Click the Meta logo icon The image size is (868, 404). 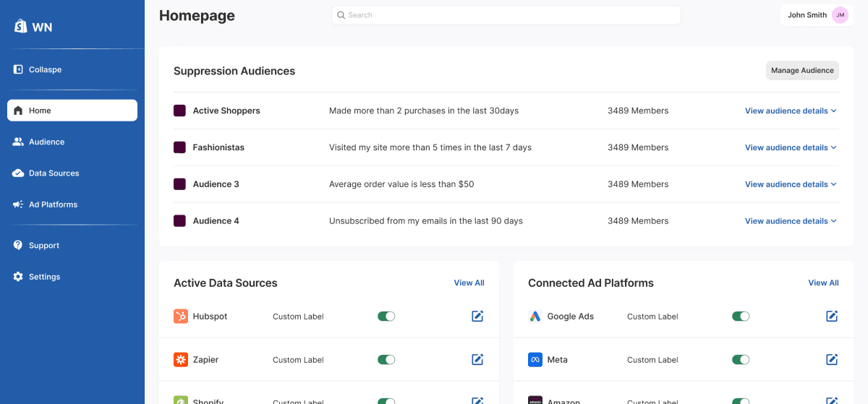click(x=535, y=360)
